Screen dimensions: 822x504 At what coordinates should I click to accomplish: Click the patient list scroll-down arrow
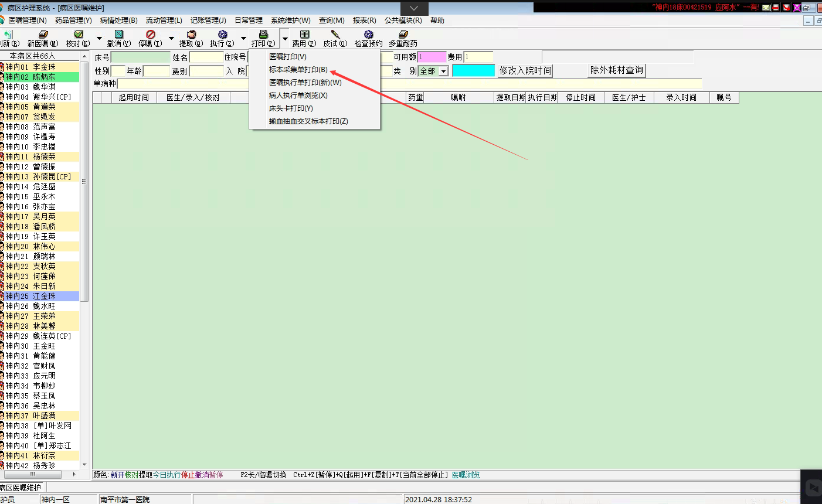(x=84, y=465)
